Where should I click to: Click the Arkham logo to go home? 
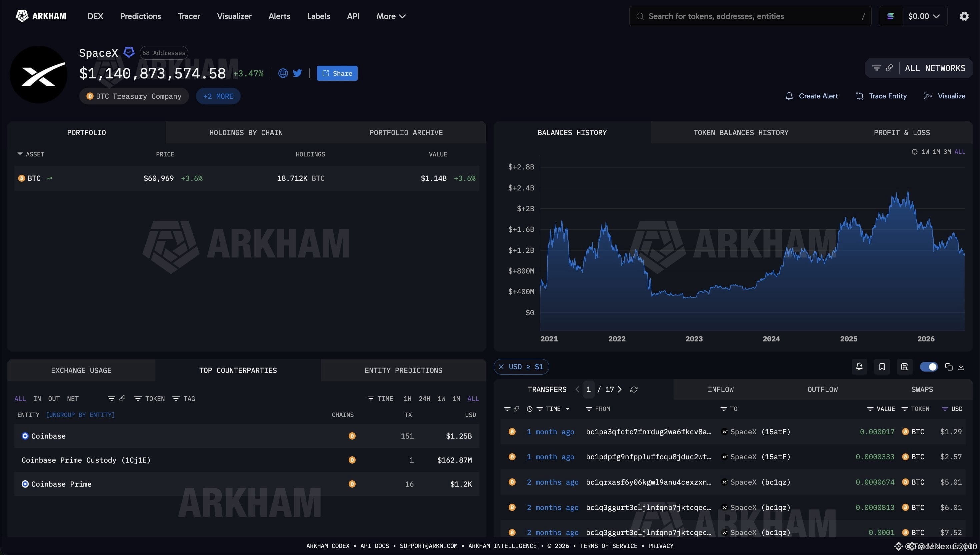click(x=41, y=16)
